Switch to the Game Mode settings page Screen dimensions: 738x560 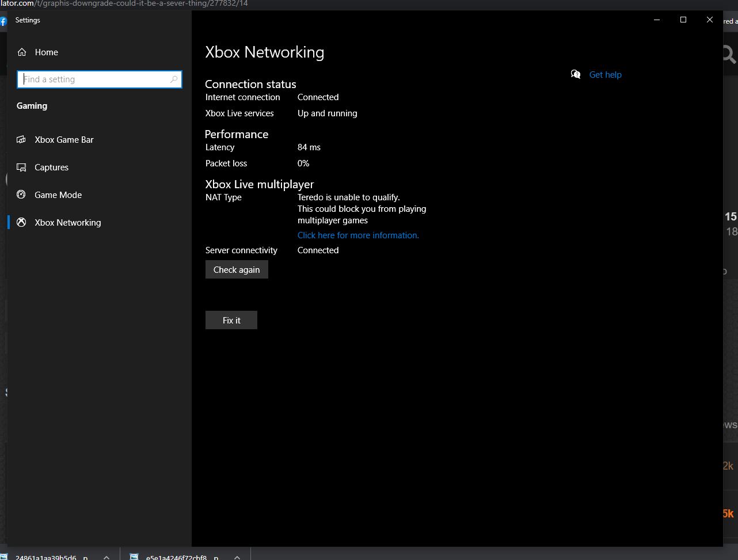(x=58, y=195)
